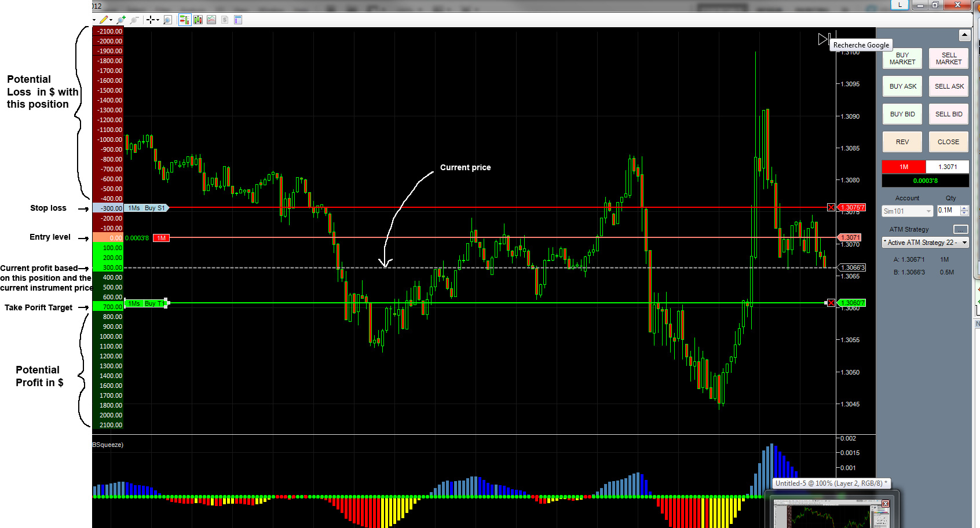Viewport: 980px width, 528px height.
Task: Open the drawing tools dropdown arrow
Action: [111, 20]
